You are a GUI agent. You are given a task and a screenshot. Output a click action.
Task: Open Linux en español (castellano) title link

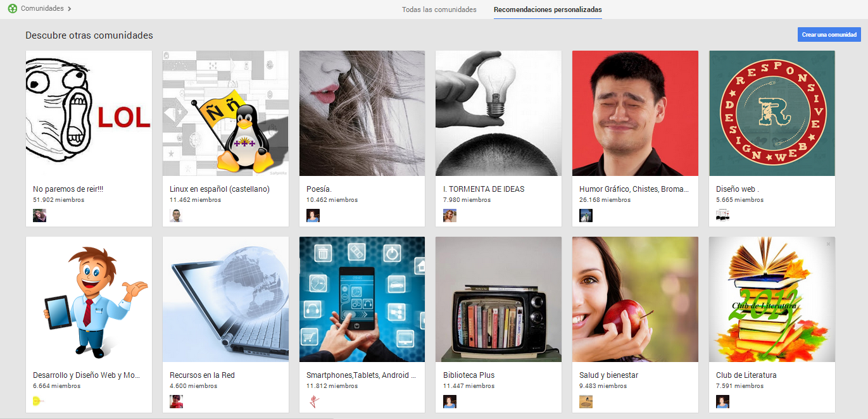tap(219, 189)
